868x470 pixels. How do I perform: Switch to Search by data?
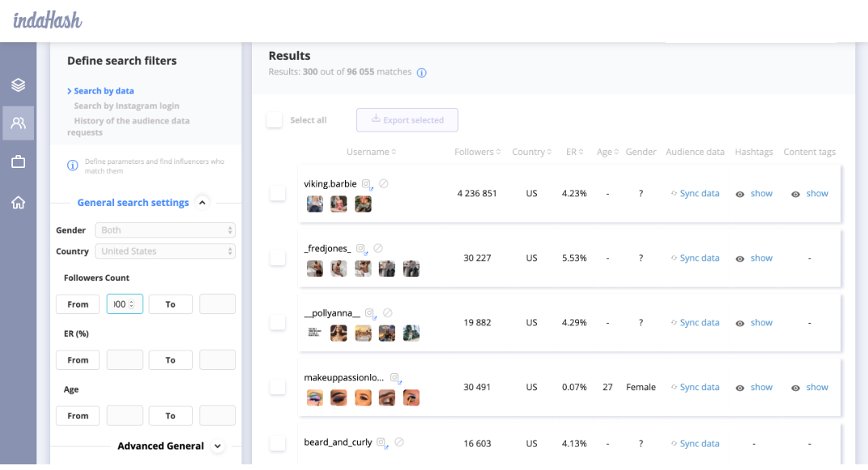(x=104, y=91)
